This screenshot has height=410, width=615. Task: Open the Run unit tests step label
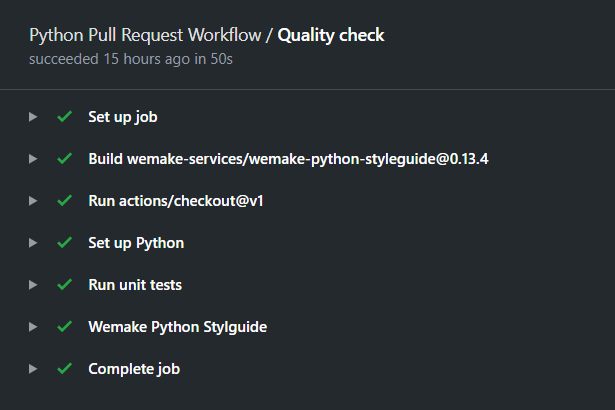point(135,285)
